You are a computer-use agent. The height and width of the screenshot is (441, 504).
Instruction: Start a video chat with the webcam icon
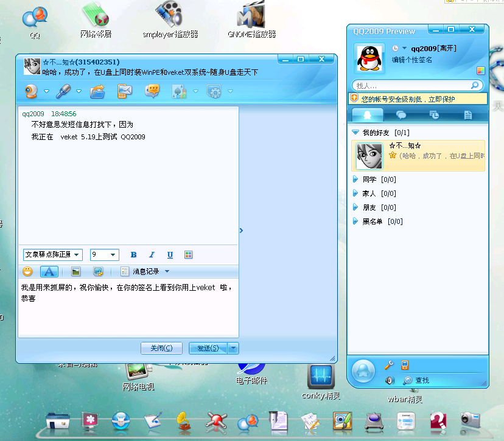[31, 91]
